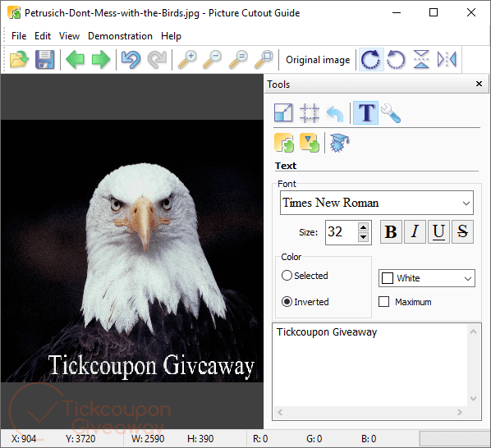The height and width of the screenshot is (448, 491).
Task: Decrease font size with down stepper
Action: tap(363, 237)
